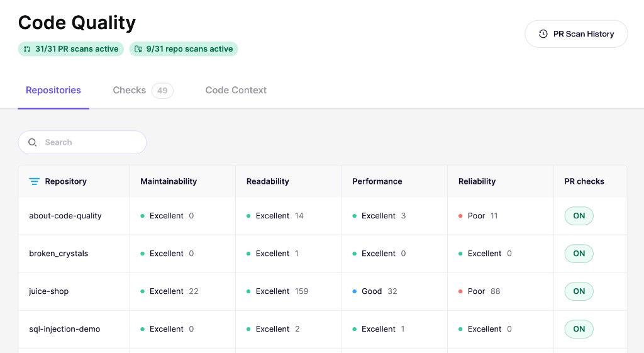Click the pull request icon in PR scans badge
Screen dimensions: 644x353
[x=27, y=49]
